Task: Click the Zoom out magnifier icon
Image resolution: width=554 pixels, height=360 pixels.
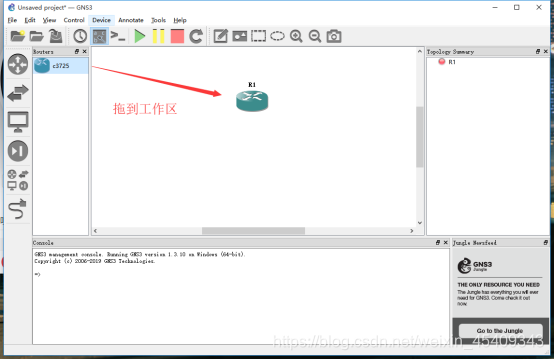Action: (315, 36)
